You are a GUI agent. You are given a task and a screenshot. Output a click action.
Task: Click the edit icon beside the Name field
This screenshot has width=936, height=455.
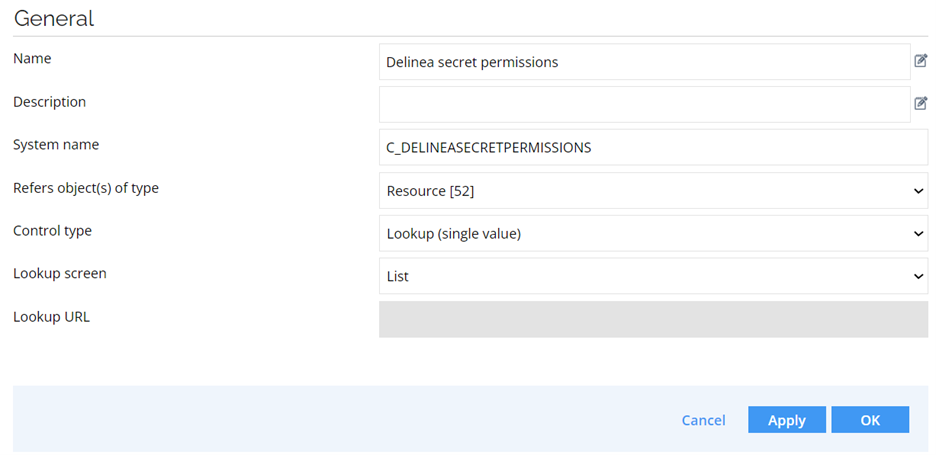click(x=921, y=60)
